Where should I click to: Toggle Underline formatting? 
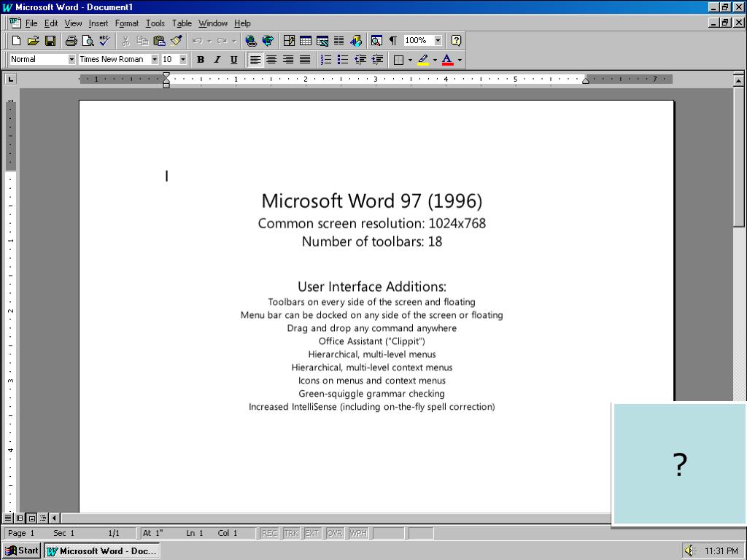point(234,60)
